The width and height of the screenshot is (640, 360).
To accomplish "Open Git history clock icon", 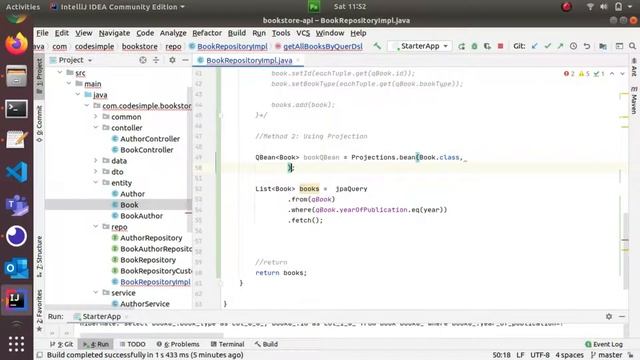I will (x=573, y=46).
